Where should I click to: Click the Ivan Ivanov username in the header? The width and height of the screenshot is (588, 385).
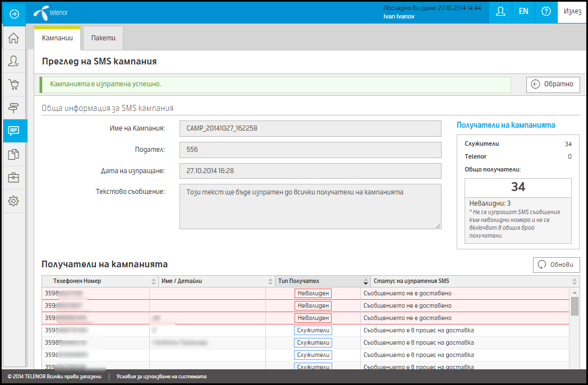click(398, 16)
